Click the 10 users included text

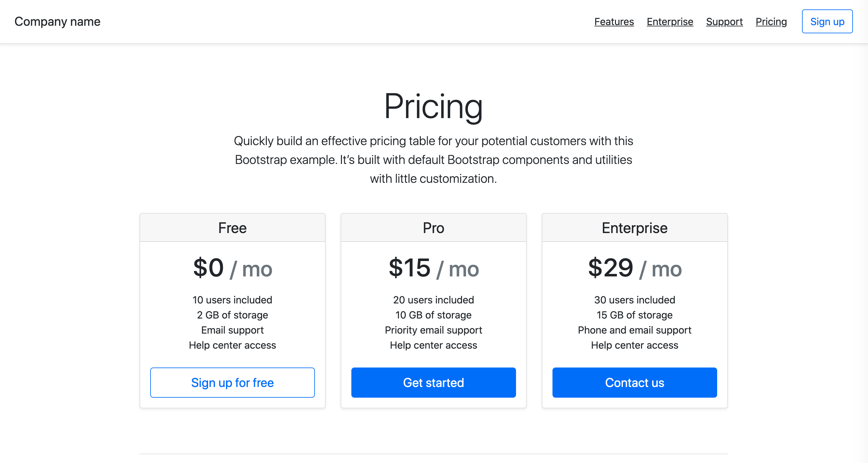pyautogui.click(x=232, y=300)
